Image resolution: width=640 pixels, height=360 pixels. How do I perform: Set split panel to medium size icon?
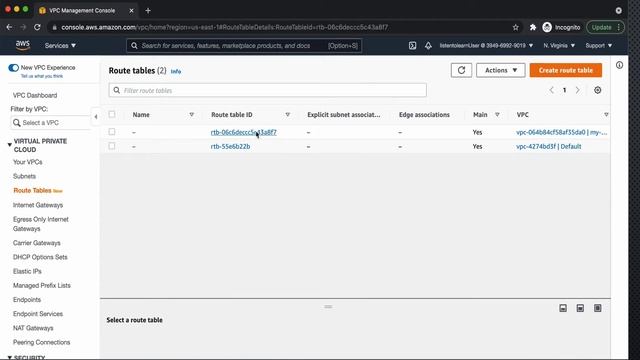click(x=580, y=308)
